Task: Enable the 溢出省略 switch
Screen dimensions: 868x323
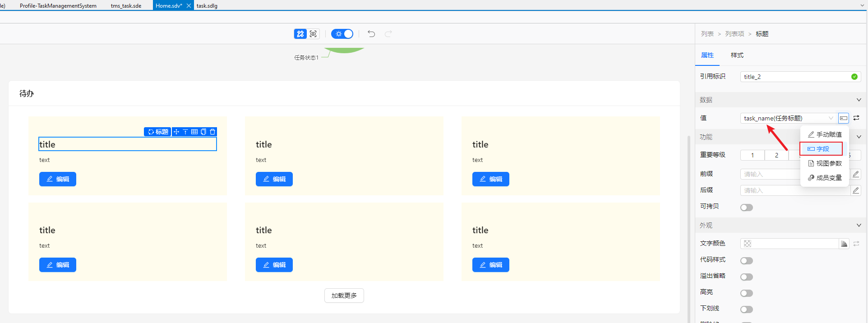Action: point(747,277)
